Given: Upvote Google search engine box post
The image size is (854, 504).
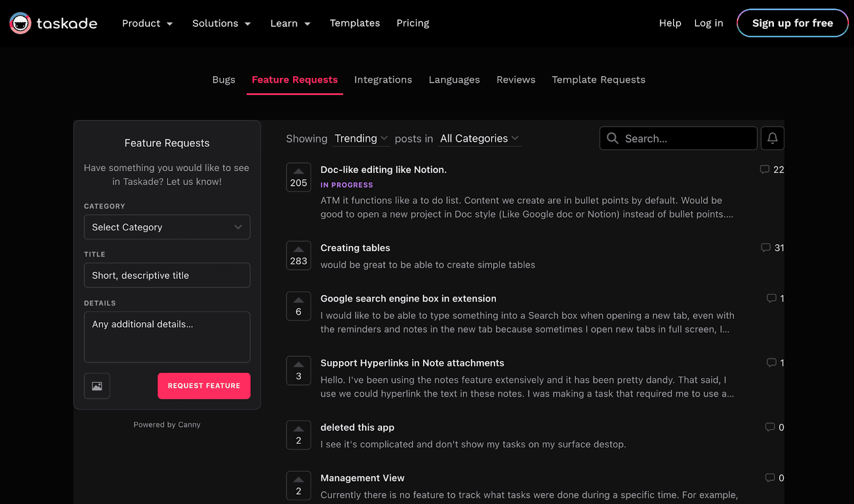Looking at the screenshot, I should 298,306.
